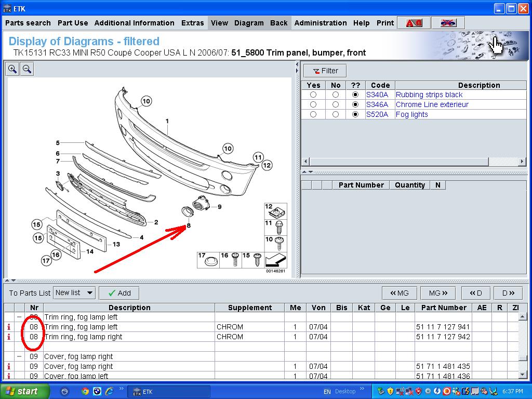Image resolution: width=532 pixels, height=399 pixels.
Task: Launch Chrome from the quick launch bar
Action: click(x=85, y=391)
